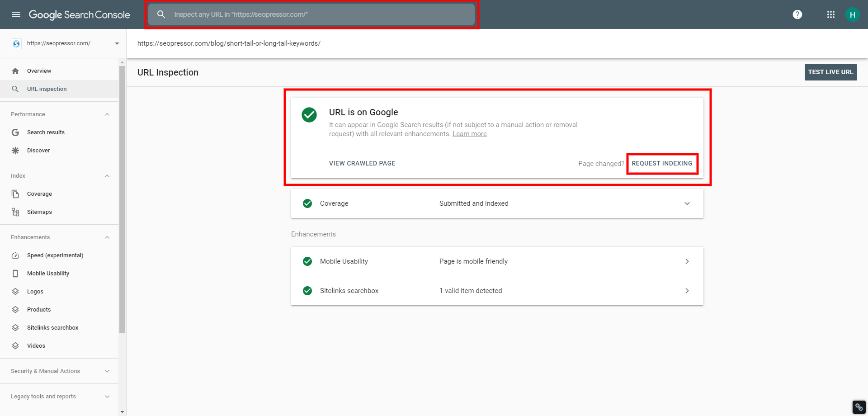Click the seopressor property favicon
The image size is (868, 416).
pyautogui.click(x=16, y=43)
